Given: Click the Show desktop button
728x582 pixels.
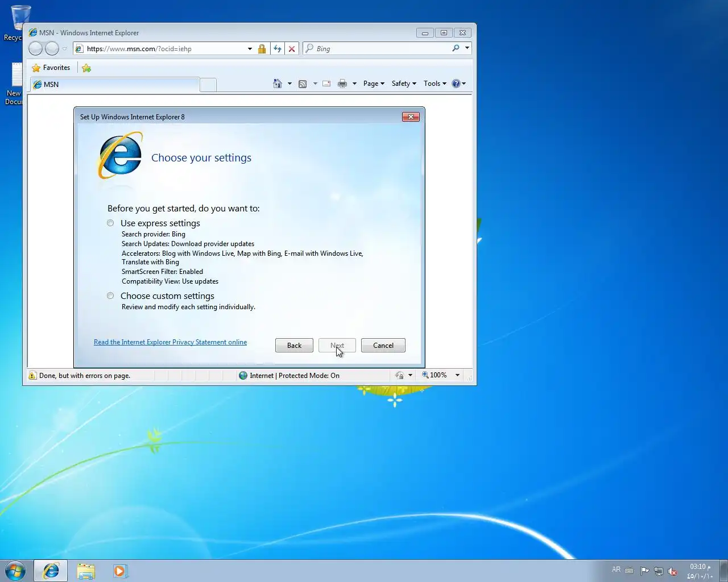Looking at the screenshot, I should [723, 571].
